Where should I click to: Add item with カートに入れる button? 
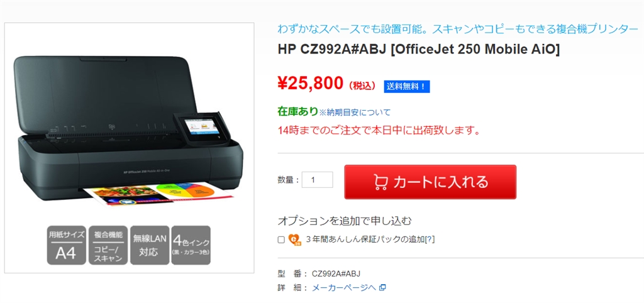pyautogui.click(x=430, y=182)
